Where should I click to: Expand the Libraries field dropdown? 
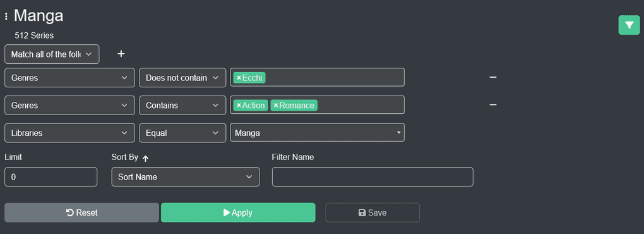point(69,133)
